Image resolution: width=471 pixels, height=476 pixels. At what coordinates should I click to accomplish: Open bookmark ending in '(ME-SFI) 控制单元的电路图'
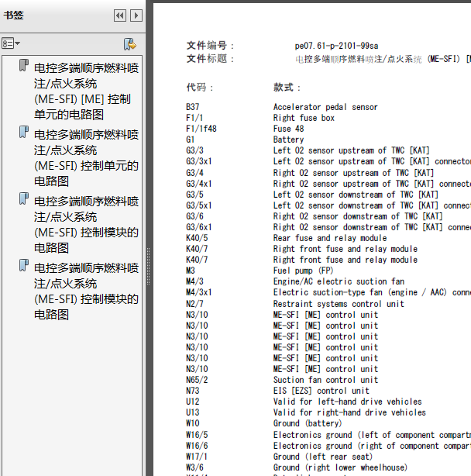tap(86, 158)
